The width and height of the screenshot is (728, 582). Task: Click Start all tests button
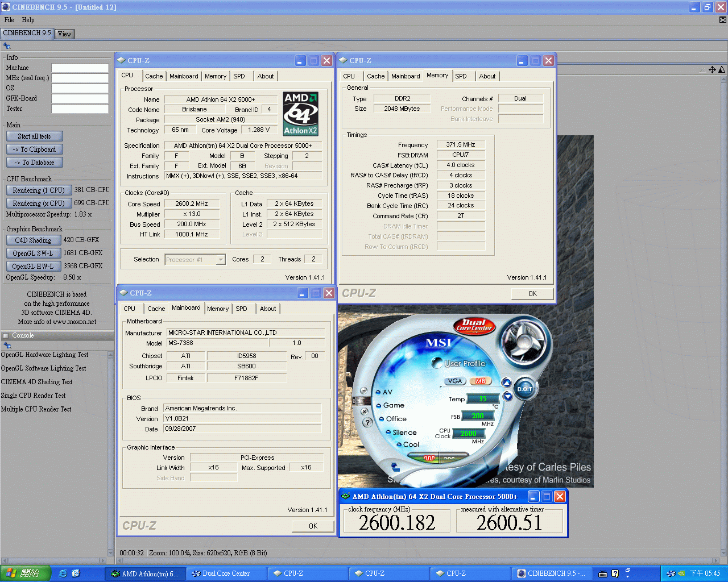34,136
